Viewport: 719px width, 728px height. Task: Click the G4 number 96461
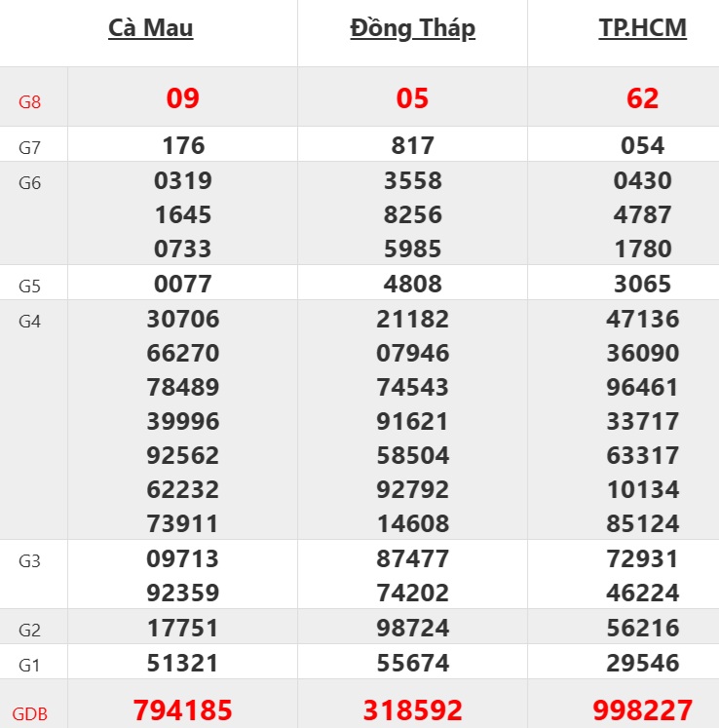tap(642, 387)
